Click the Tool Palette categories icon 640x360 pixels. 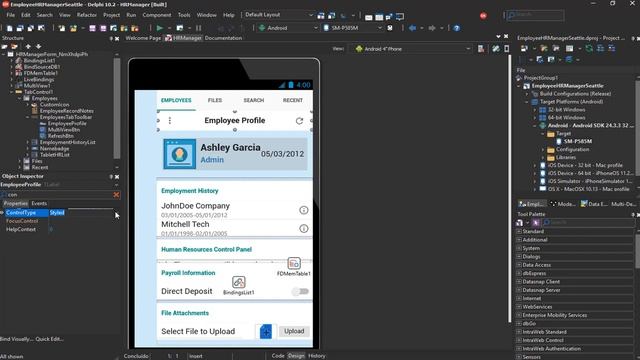click(x=520, y=222)
